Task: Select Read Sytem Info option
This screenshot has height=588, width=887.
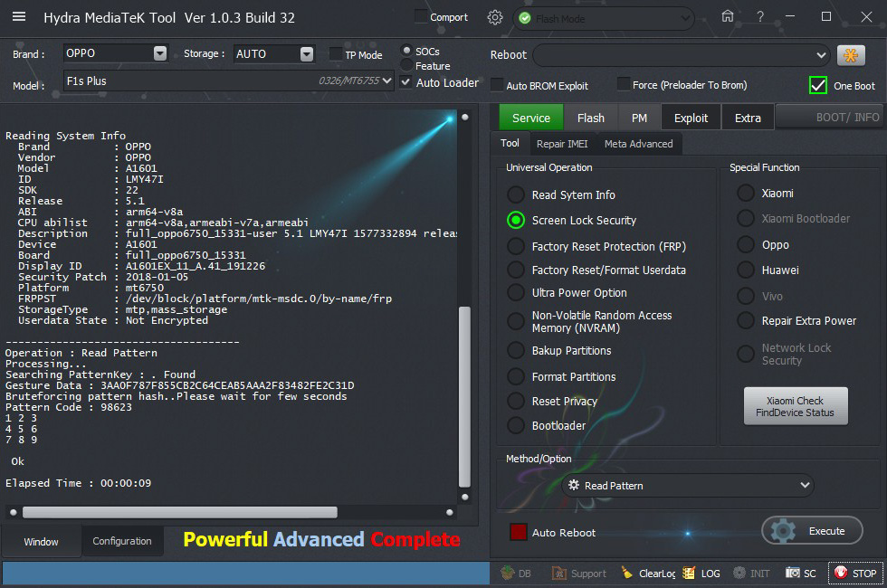Action: 516,194
